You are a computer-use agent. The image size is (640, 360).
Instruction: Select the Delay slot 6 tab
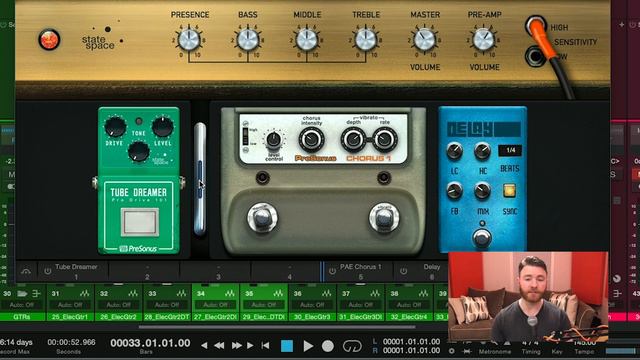[431, 271]
